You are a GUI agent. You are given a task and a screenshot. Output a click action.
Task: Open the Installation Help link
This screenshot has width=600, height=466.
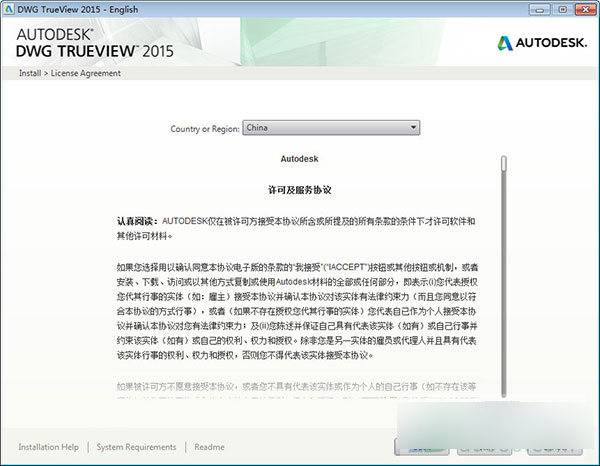(49, 446)
